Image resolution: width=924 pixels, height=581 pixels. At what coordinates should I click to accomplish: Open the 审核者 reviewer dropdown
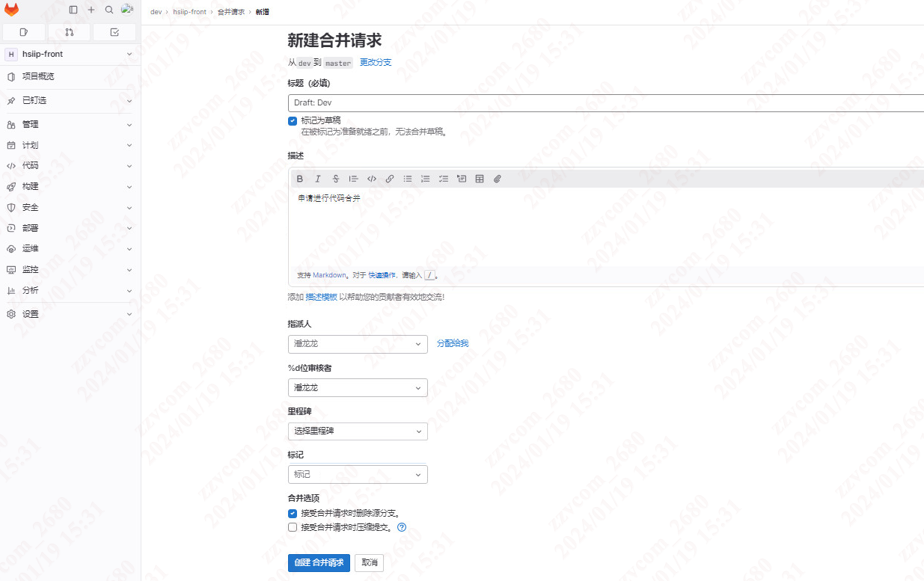(x=358, y=387)
